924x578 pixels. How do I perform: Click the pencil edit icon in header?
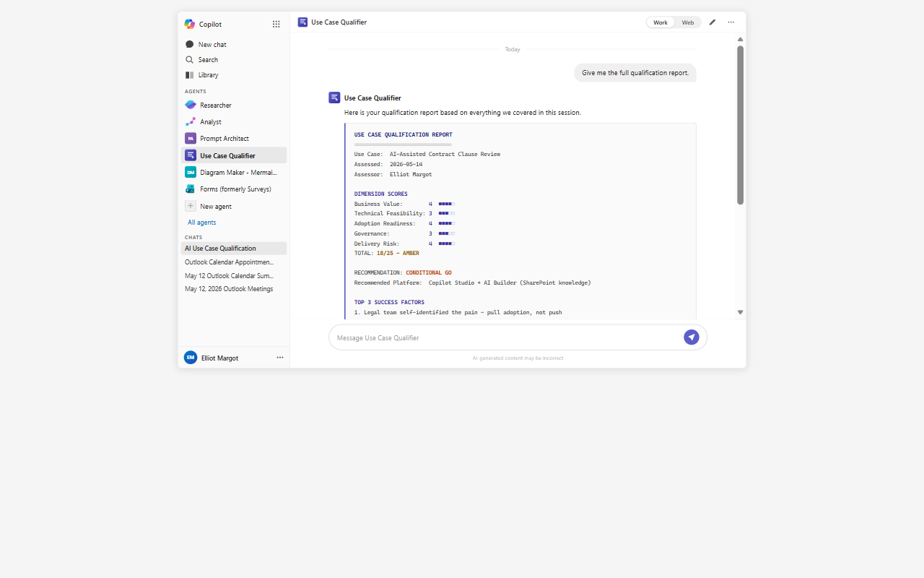pyautogui.click(x=712, y=22)
